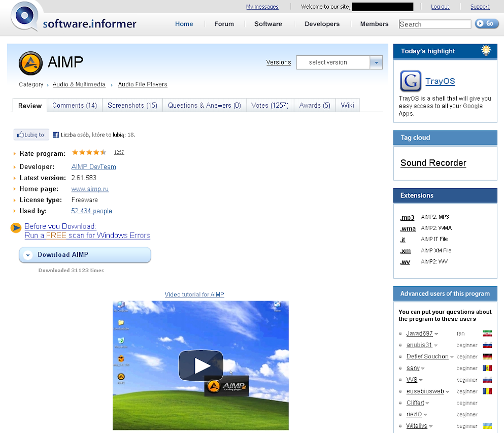Expand the anubis31 user dropdown arrow
The image size is (504, 433).
(435, 346)
